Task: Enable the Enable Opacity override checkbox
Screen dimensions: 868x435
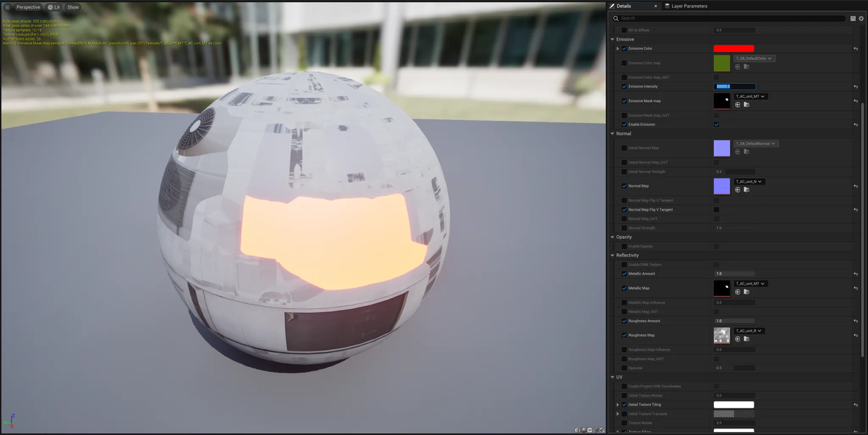Action: 624,246
